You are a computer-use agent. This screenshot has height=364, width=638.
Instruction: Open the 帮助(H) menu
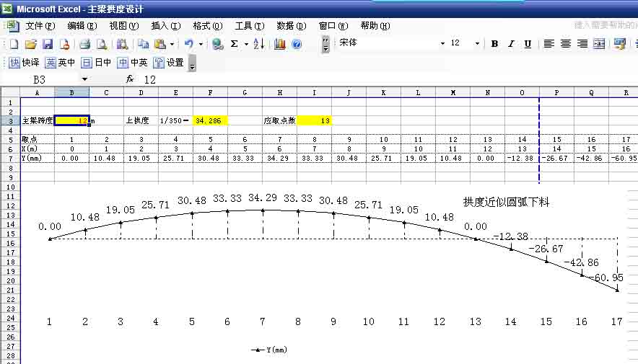375,26
